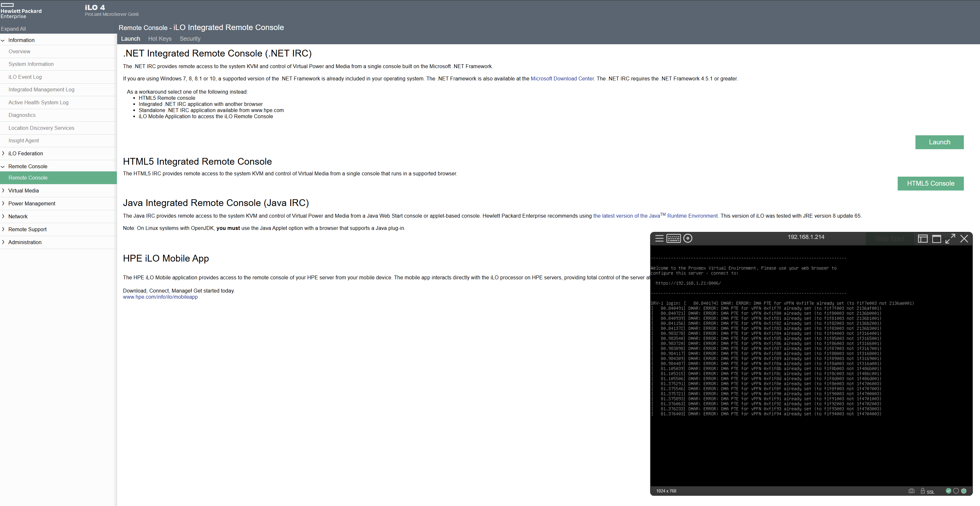Click the green power button icon

tap(964, 491)
